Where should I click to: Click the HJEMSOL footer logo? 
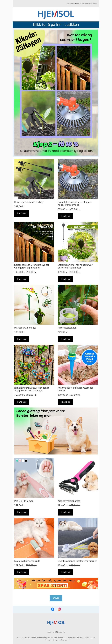pos(56,622)
